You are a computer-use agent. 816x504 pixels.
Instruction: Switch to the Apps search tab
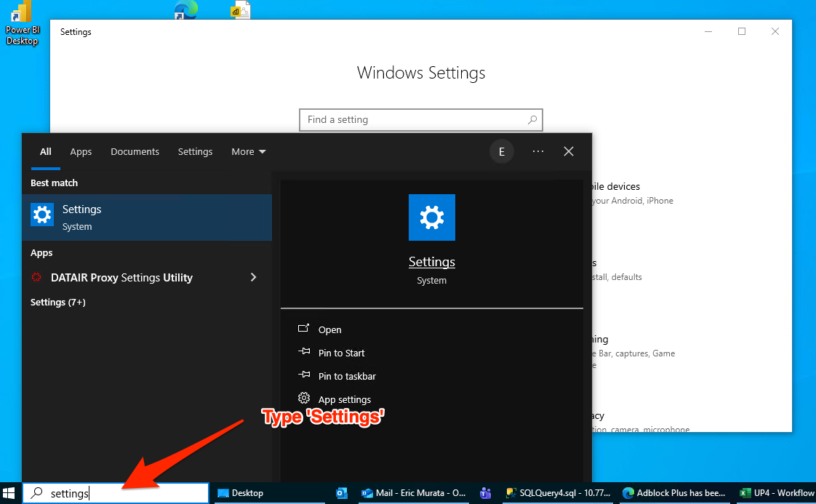pos(81,151)
